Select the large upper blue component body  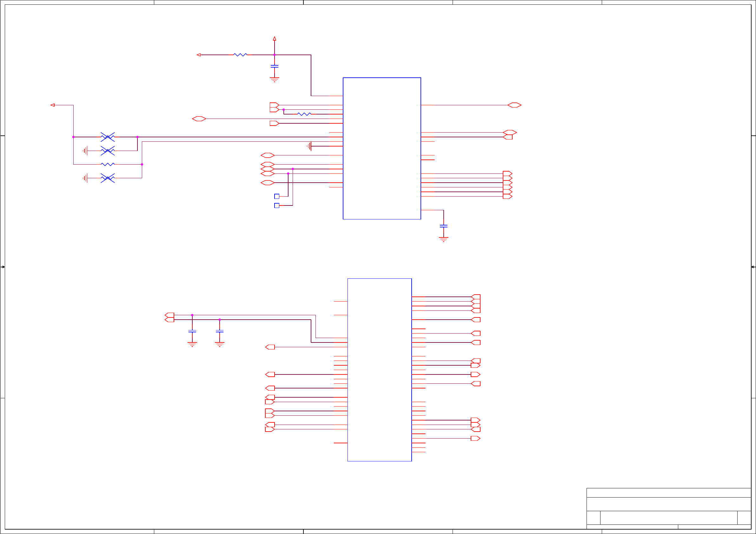point(381,148)
